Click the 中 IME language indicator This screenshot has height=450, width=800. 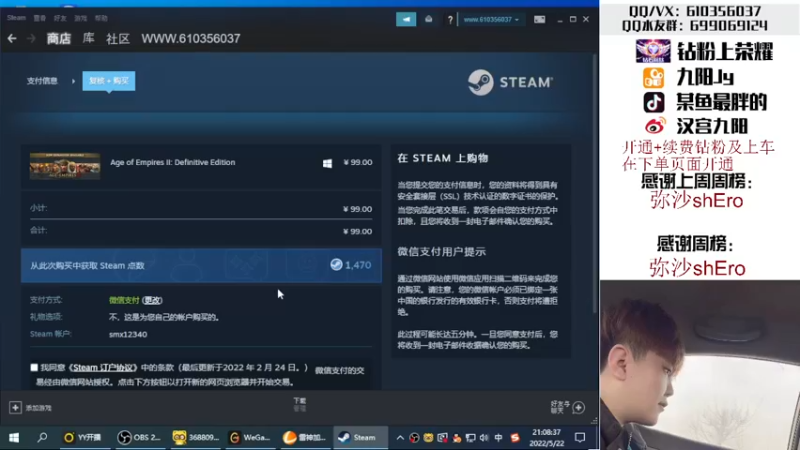[x=498, y=438]
